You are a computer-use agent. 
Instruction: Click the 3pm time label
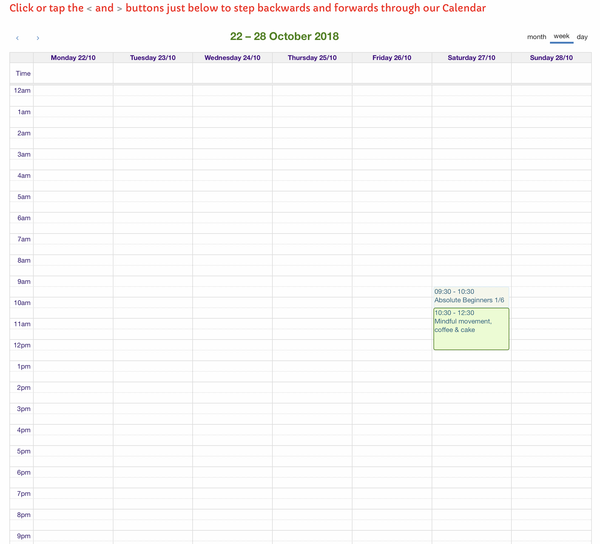pos(24,409)
